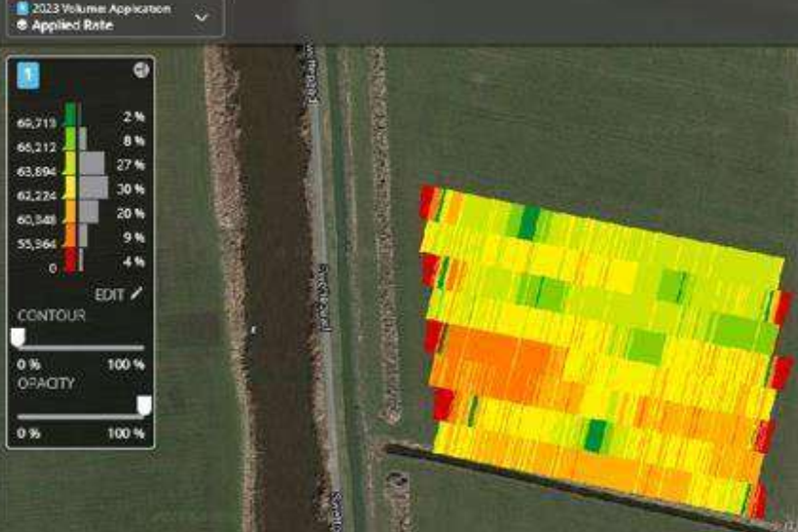Click the 27 % histogram bar
The height and width of the screenshot is (532, 798).
tap(91, 163)
